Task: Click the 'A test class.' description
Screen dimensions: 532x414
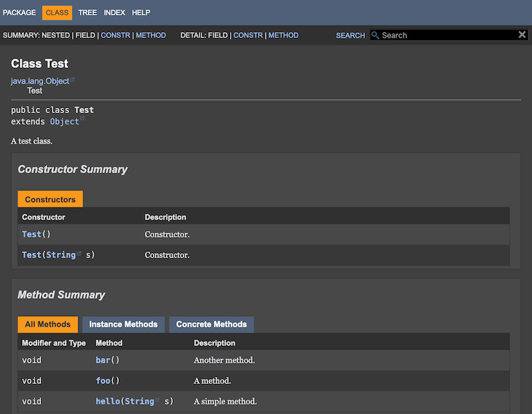Action: tap(31, 141)
